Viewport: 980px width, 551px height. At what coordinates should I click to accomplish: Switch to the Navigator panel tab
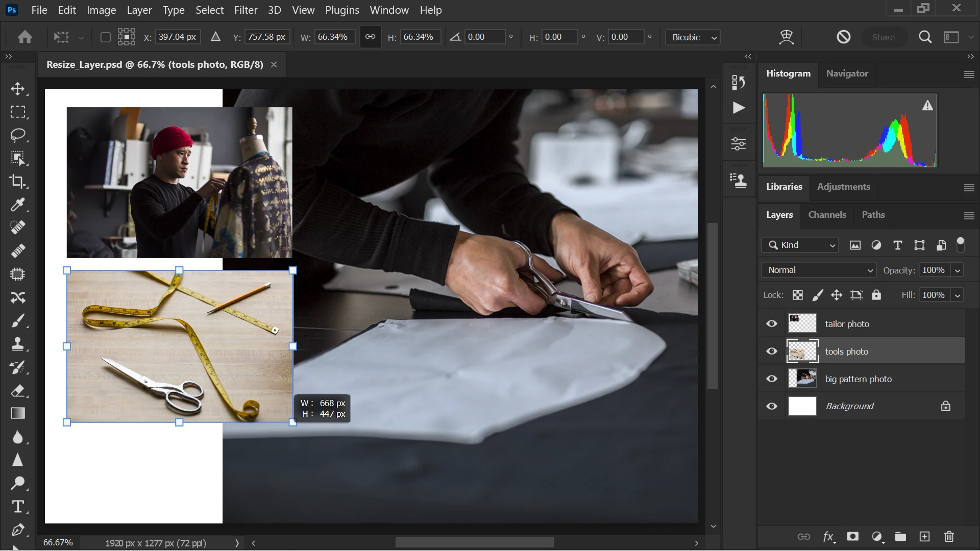847,73
